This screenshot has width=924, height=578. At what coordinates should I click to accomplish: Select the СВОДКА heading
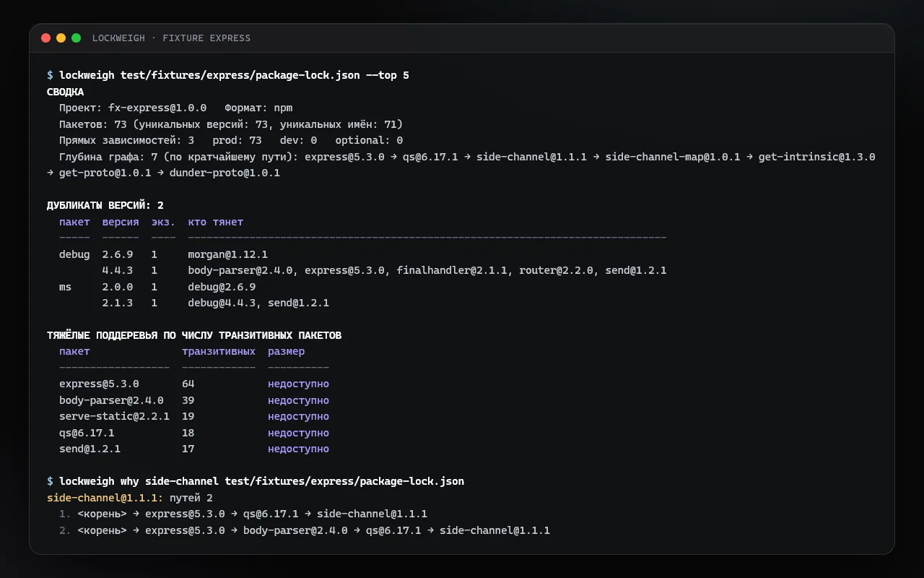pos(65,92)
